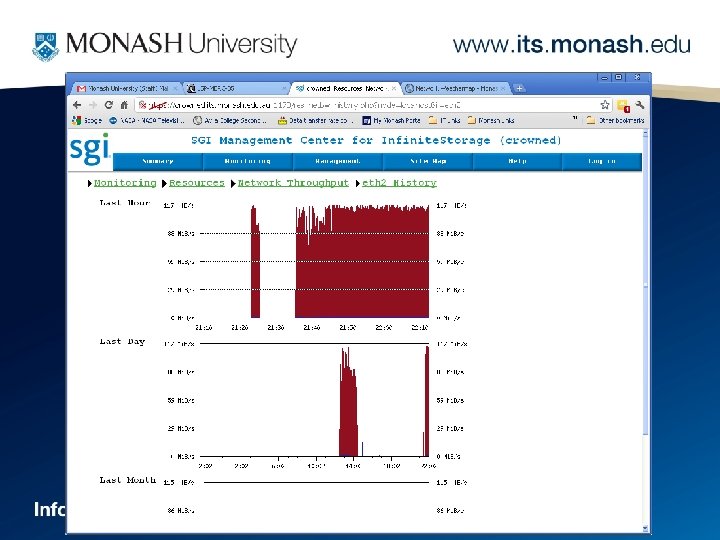Open the College Secondary bookmark
The height and width of the screenshot is (540, 720).
click(x=230, y=120)
